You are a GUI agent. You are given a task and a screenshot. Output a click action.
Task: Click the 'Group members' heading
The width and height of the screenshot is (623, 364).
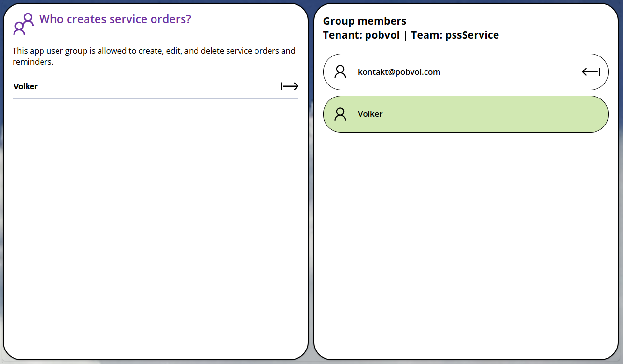click(x=365, y=21)
